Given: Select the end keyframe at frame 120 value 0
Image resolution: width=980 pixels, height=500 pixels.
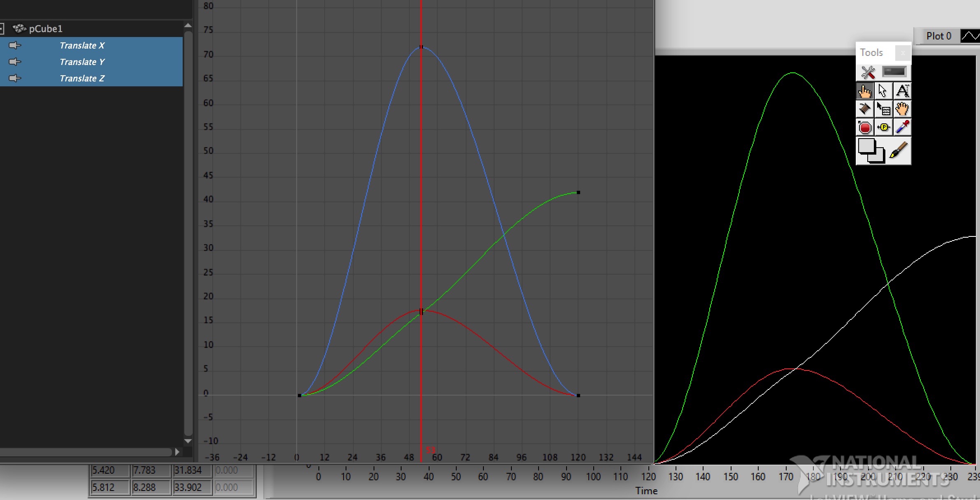Looking at the screenshot, I should [x=578, y=396].
